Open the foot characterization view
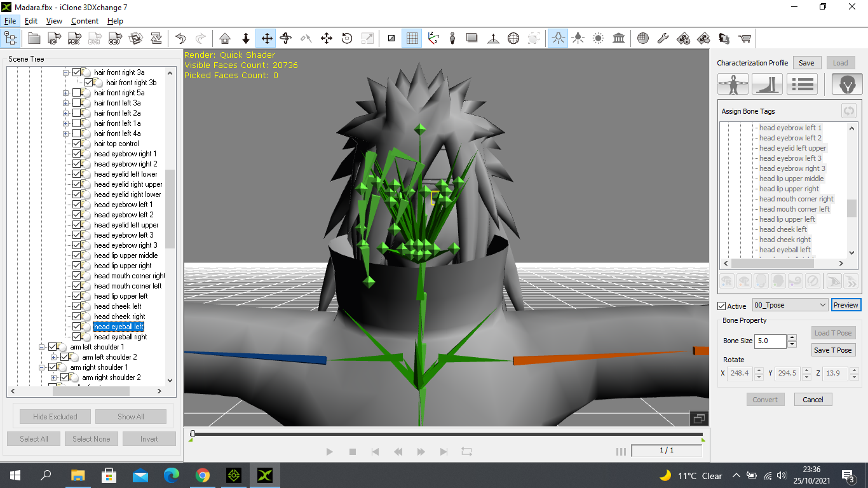This screenshot has width=868, height=488. (767, 84)
